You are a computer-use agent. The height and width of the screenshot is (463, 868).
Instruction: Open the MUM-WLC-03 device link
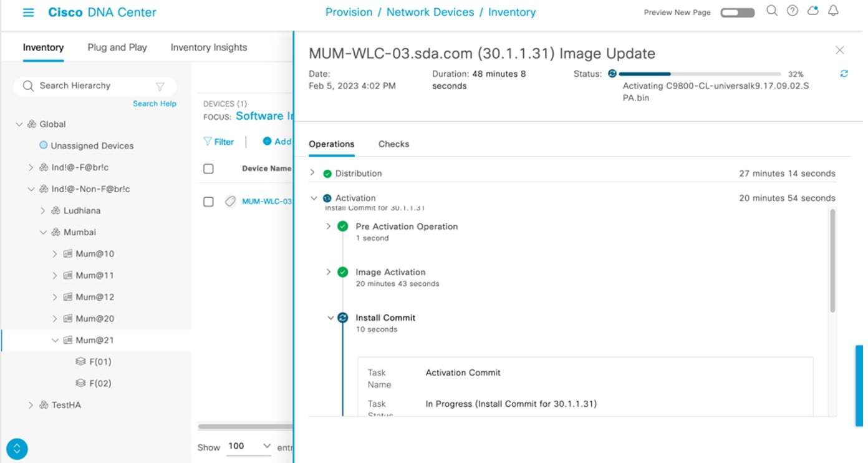click(267, 202)
